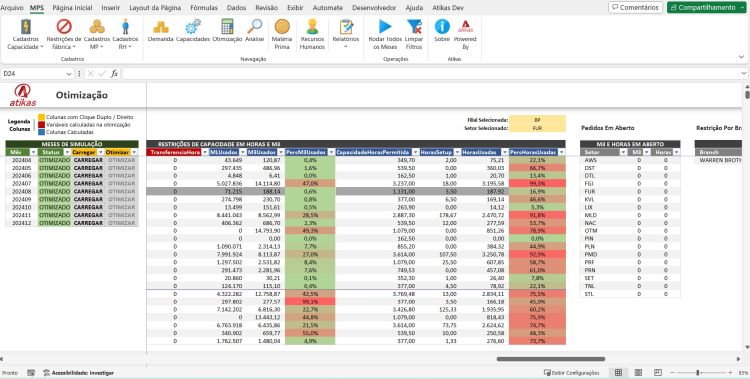
Task: Click Sobre info icon
Action: (x=442, y=26)
